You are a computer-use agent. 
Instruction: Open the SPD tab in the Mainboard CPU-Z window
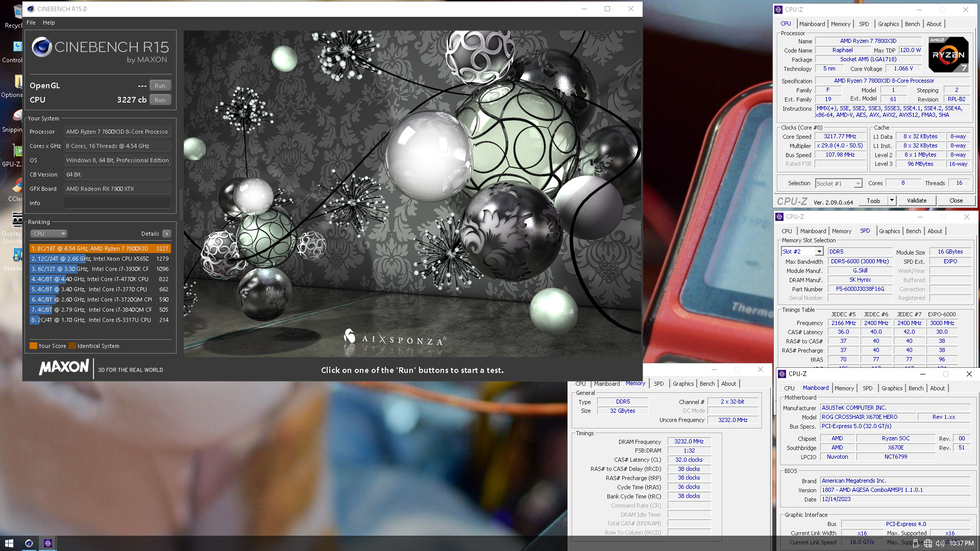867,388
